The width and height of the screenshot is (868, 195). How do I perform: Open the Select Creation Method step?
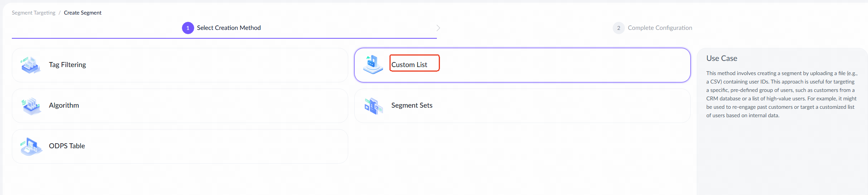coord(229,28)
